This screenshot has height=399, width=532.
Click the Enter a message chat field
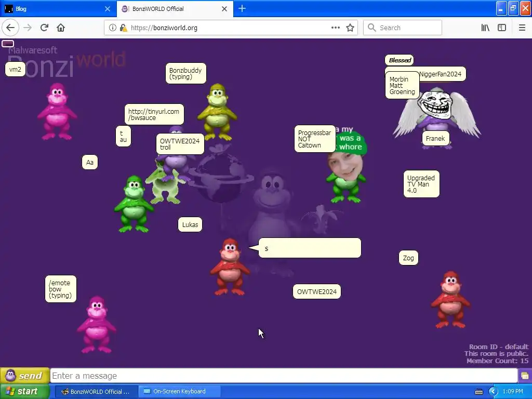click(284, 376)
